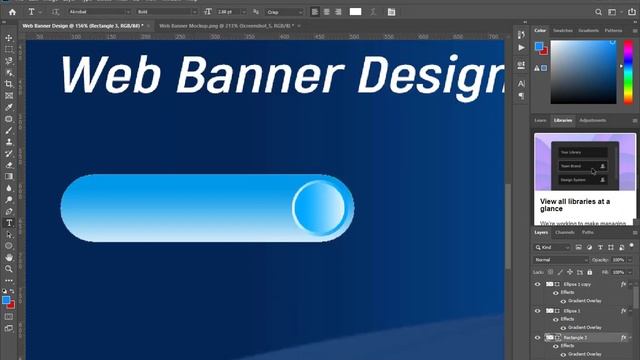This screenshot has width=640, height=360.
Task: Select the Gradient tool
Action: [9, 177]
